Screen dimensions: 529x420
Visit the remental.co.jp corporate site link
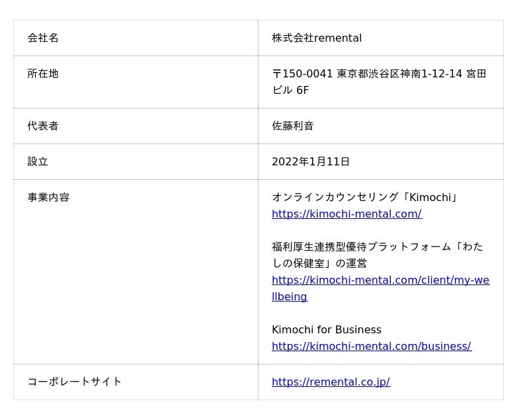click(331, 382)
